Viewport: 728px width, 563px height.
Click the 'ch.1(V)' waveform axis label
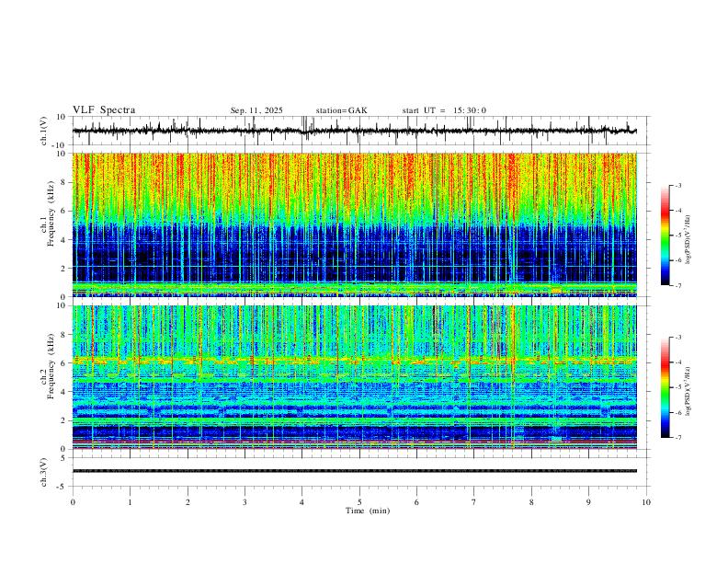coord(44,131)
